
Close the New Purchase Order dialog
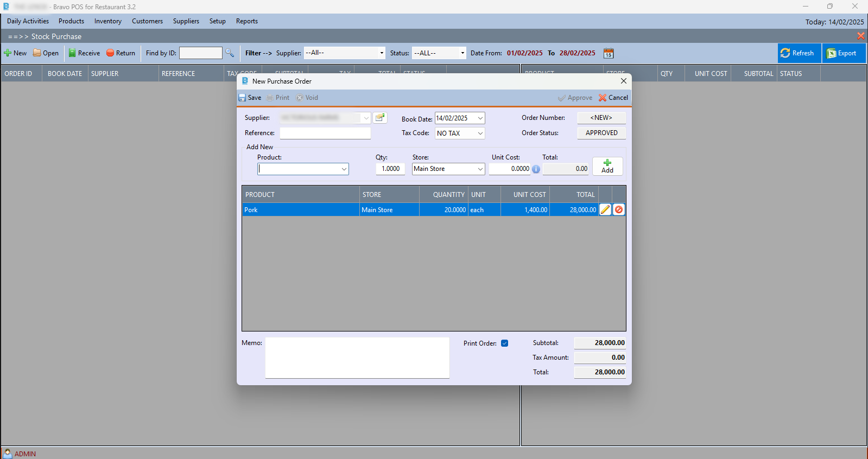pos(624,81)
